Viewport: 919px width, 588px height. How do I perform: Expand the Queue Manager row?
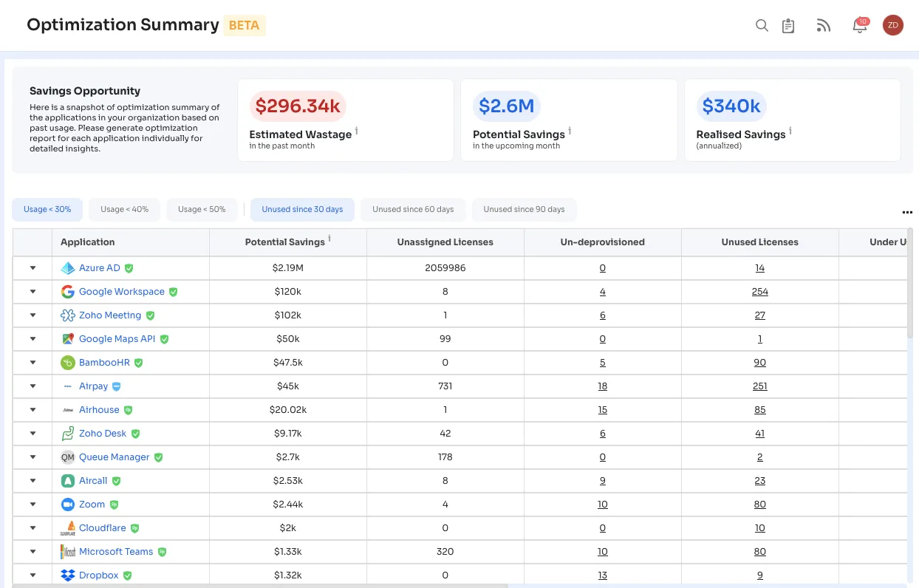(33, 457)
